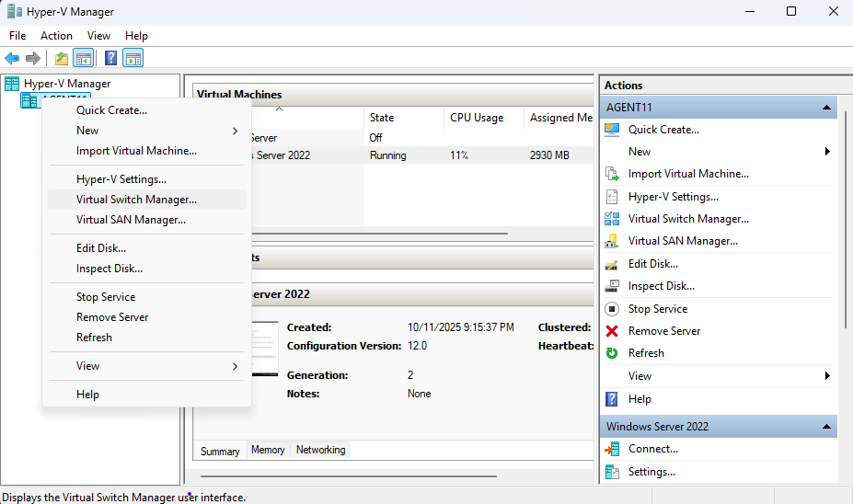853x504 pixels.
Task: Click the Forward arrow toolbar icon
Action: point(33,58)
